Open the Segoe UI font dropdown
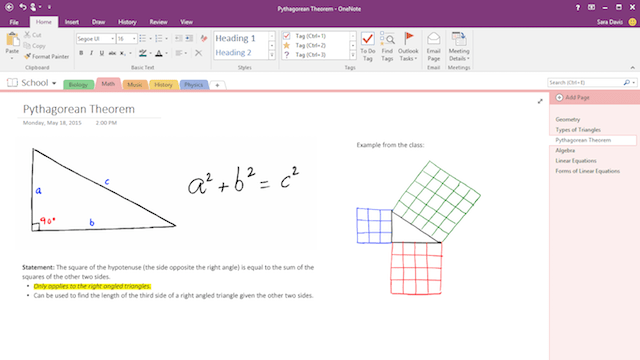Image resolution: width=640 pixels, height=360 pixels. (113, 38)
